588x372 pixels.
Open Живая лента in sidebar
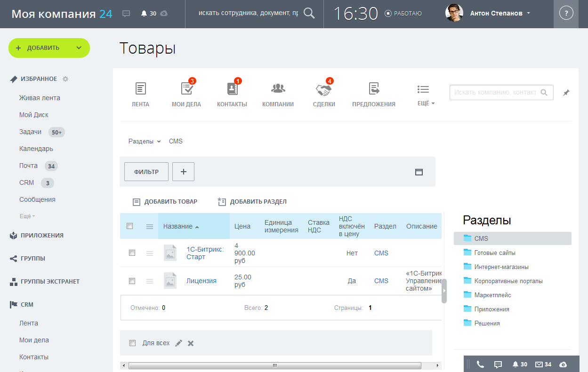[x=40, y=98]
